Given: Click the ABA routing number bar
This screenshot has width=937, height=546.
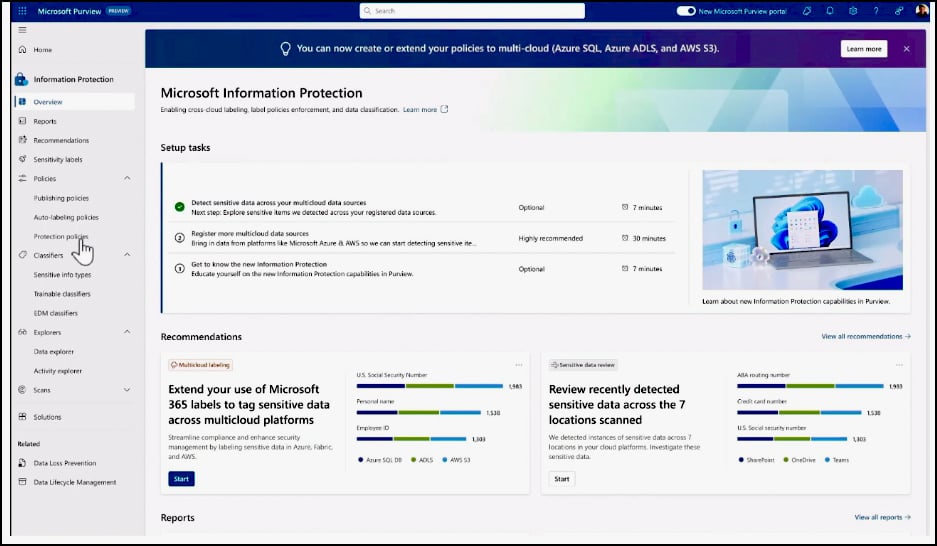Looking at the screenshot, I should [x=810, y=386].
